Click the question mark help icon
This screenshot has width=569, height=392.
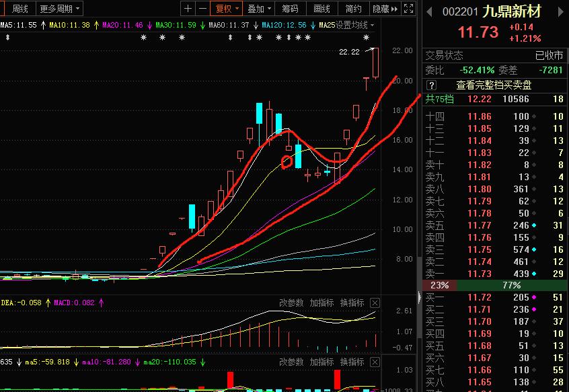(x=431, y=85)
